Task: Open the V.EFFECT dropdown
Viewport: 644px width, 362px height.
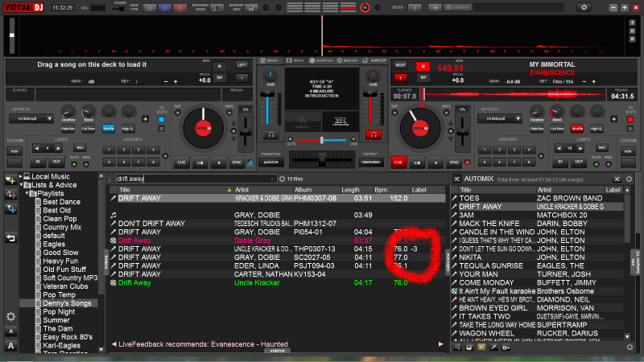Action: coord(370,162)
